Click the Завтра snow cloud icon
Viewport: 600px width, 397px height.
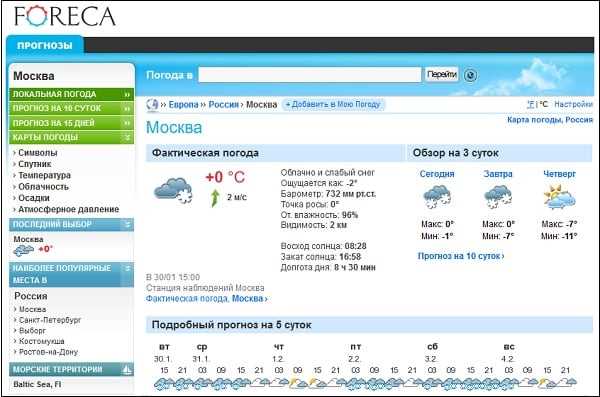498,197
